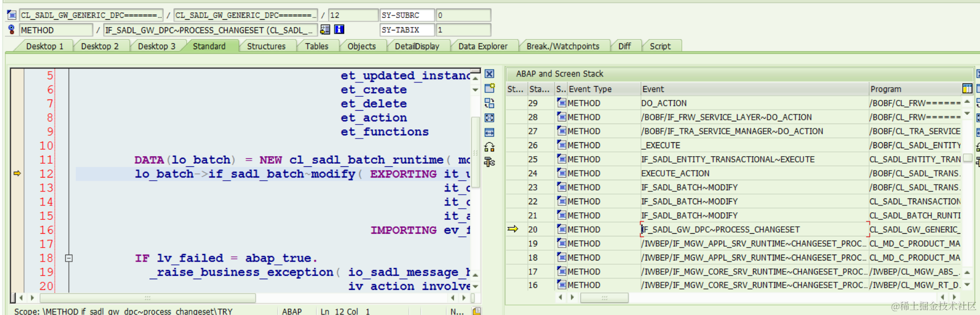Click the Event column header

(754, 89)
